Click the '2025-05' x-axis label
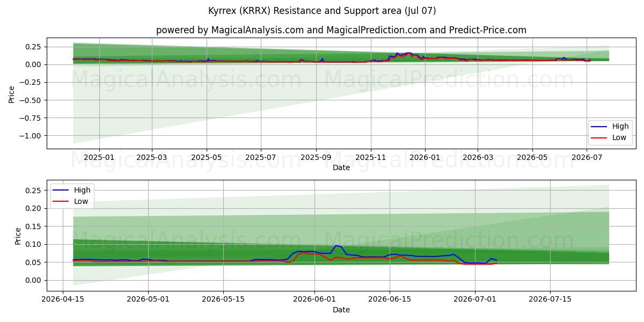644x322 pixels. click(x=207, y=157)
